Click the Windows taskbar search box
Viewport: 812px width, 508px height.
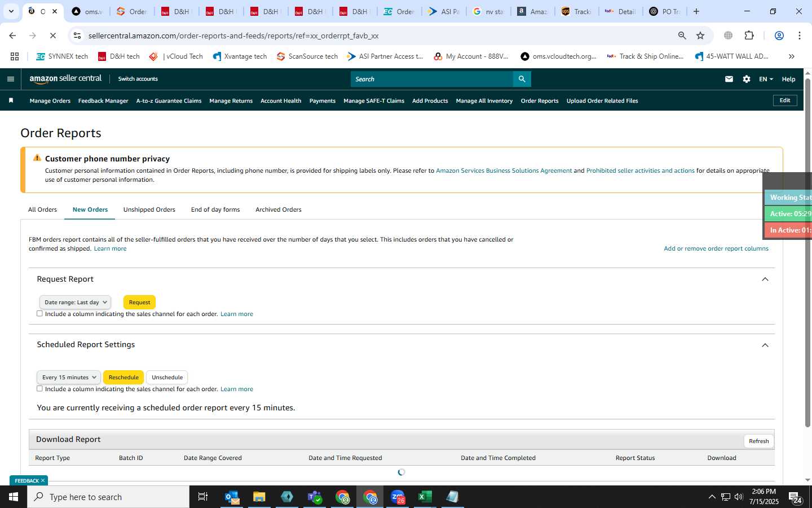pos(108,497)
